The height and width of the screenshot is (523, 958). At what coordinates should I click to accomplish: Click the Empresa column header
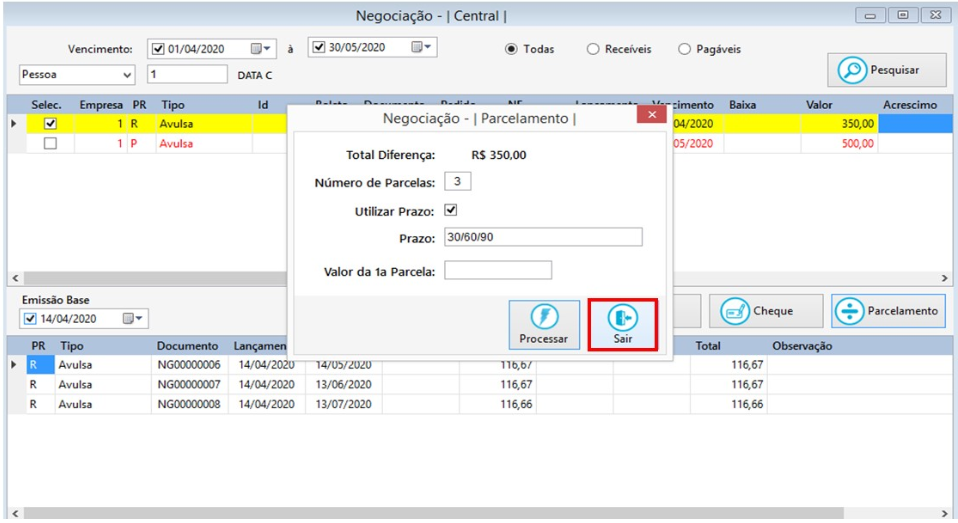coord(101,105)
